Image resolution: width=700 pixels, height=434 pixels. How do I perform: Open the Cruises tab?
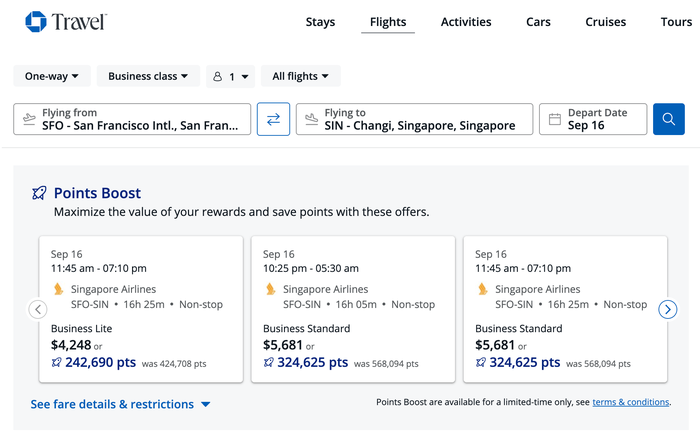605,22
